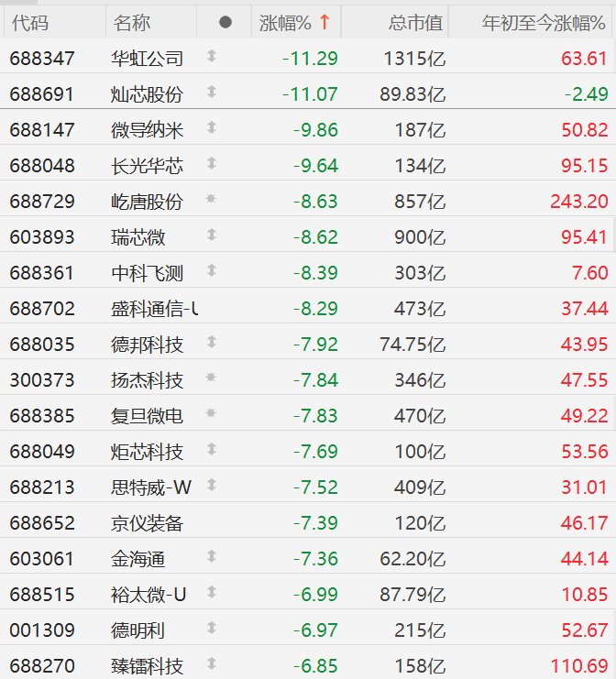Click marker icon in 中科飞测 row
The image size is (616, 679).
tap(212, 270)
